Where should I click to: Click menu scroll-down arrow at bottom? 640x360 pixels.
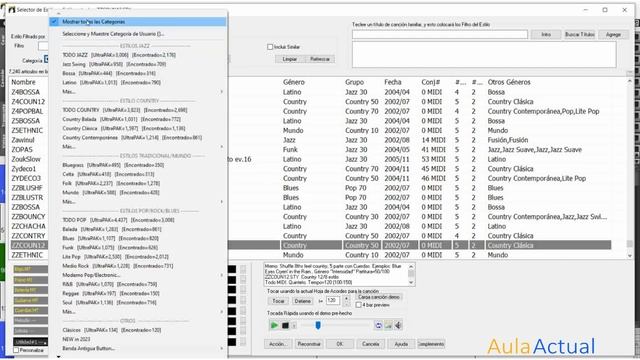click(x=58, y=356)
